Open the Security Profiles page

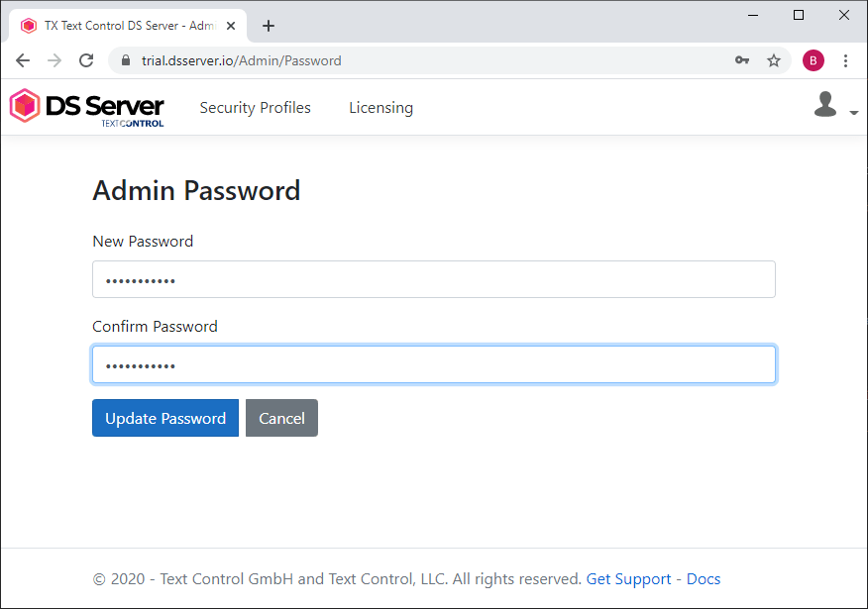tap(255, 107)
